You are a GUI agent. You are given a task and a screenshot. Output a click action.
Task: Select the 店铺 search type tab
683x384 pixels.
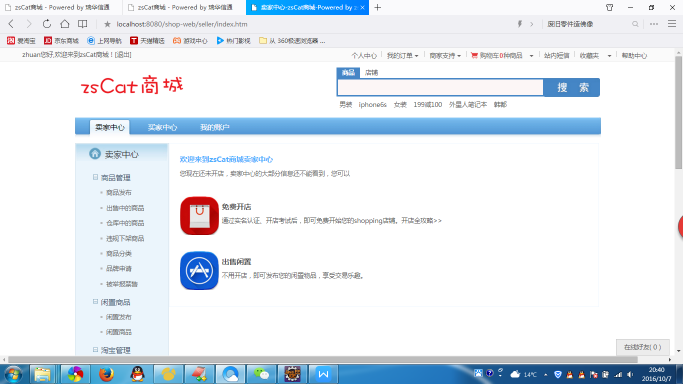(x=371, y=73)
